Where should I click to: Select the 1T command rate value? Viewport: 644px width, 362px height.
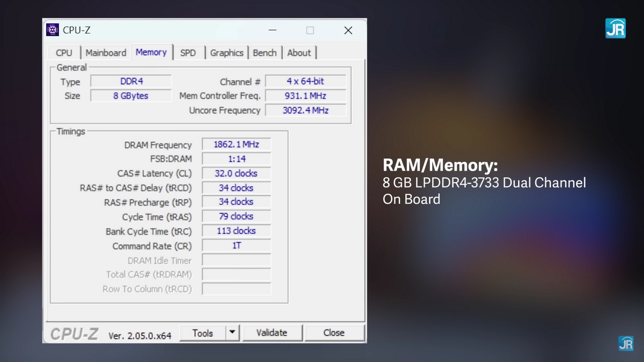pyautogui.click(x=236, y=246)
